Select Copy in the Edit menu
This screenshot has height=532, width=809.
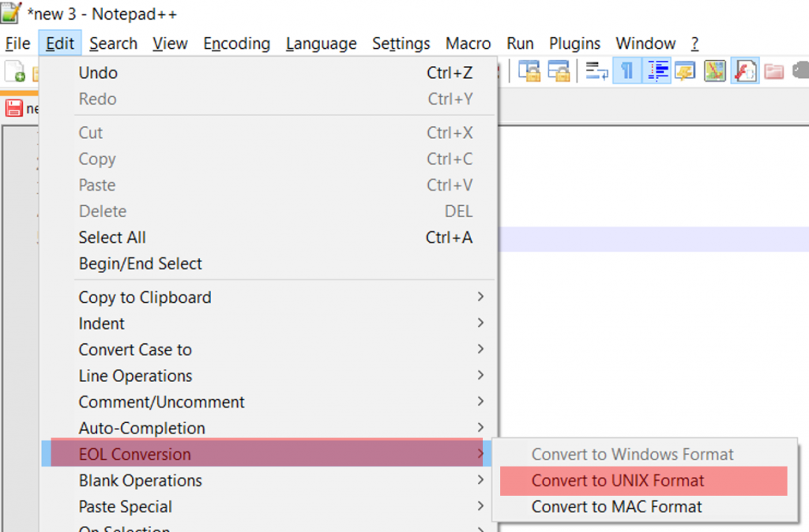269,159
